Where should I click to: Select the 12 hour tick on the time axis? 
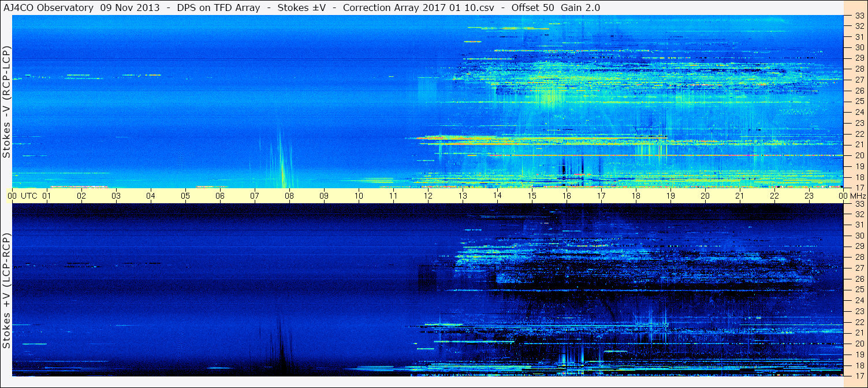tap(428, 196)
